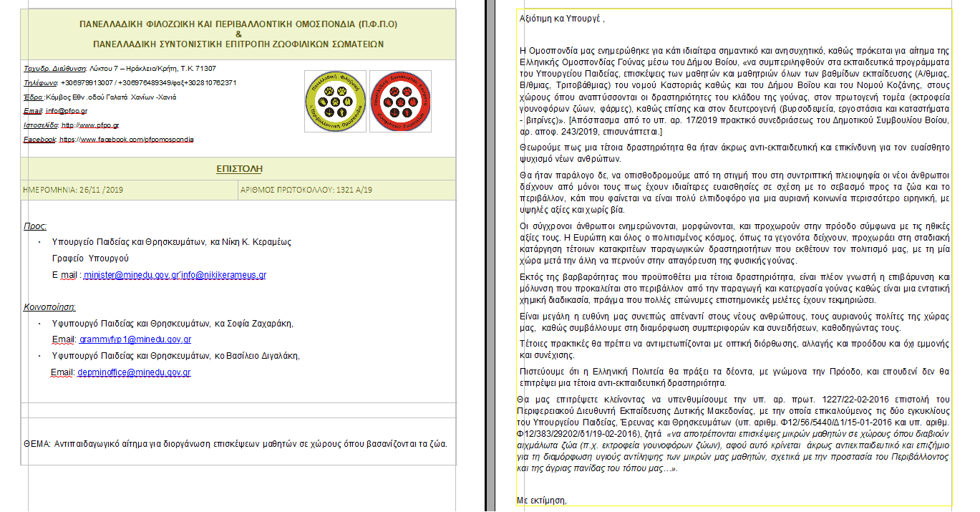Viewport: 980px width, 512px height.
Task: Click the red circular coordinating committee logo
Action: (397, 101)
